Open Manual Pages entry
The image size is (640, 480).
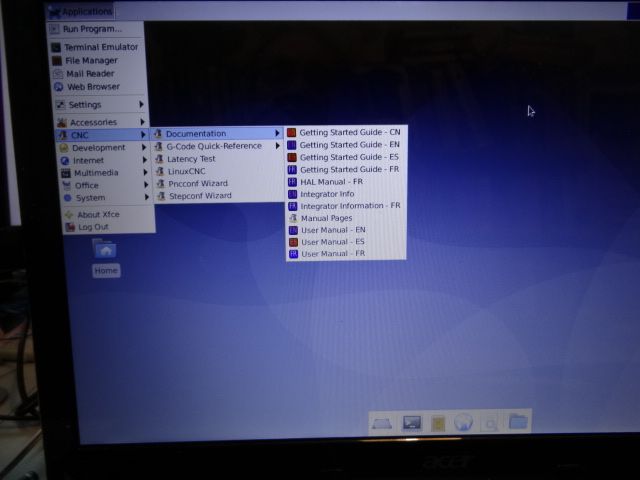347,218
